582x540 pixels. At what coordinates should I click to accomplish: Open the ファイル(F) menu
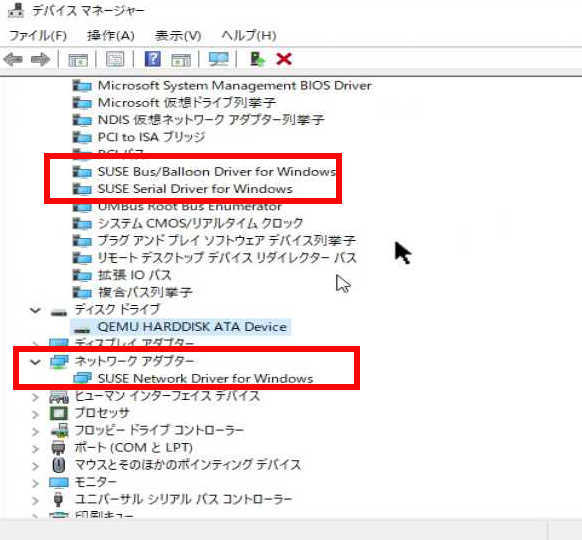(x=38, y=36)
